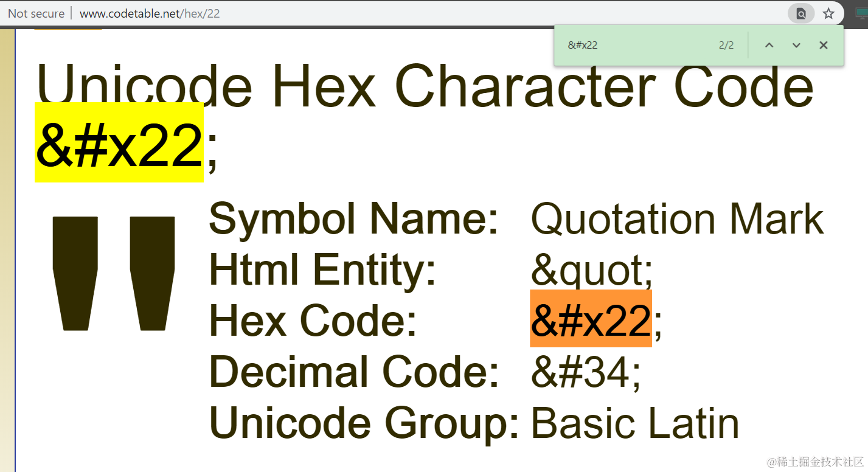The width and height of the screenshot is (868, 472).
Task: Click the find-in-page search icon in address bar
Action: tap(801, 13)
